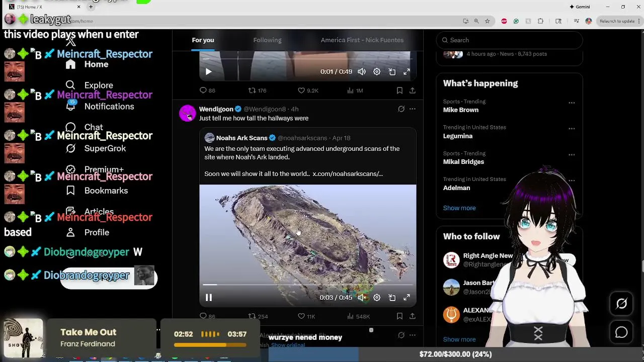Open America First - Nick Fuentes tab
This screenshot has width=644, height=362.
362,40
